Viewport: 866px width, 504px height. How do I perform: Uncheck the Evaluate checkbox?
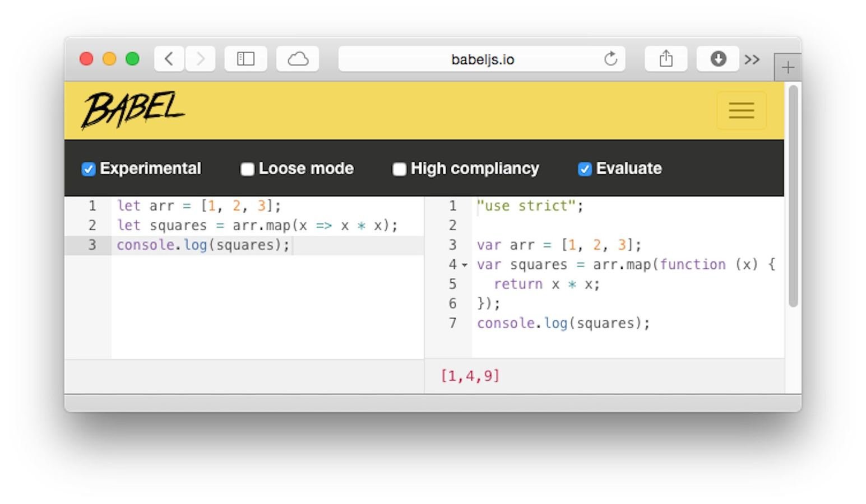tap(585, 169)
